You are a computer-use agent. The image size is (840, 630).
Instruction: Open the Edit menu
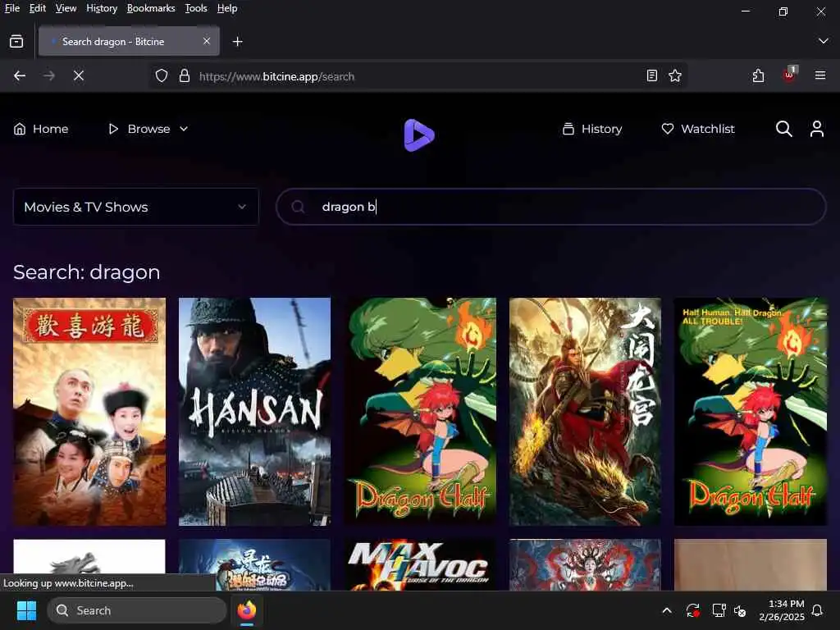click(38, 8)
